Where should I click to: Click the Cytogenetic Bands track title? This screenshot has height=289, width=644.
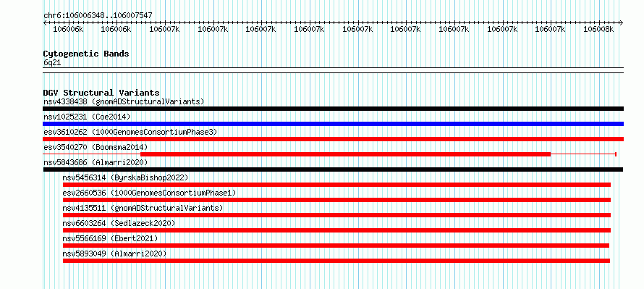86,54
